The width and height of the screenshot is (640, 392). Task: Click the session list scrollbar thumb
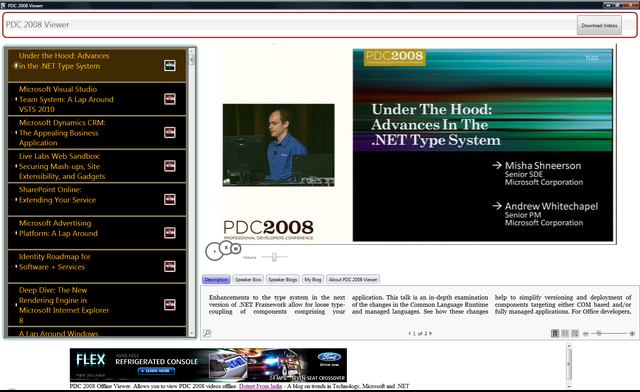tap(192, 59)
